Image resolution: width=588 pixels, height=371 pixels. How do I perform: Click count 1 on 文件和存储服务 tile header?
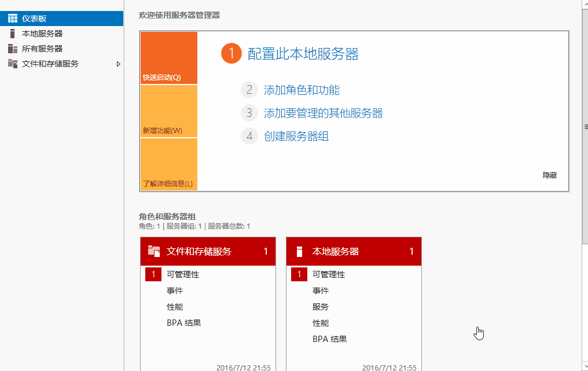tap(266, 251)
